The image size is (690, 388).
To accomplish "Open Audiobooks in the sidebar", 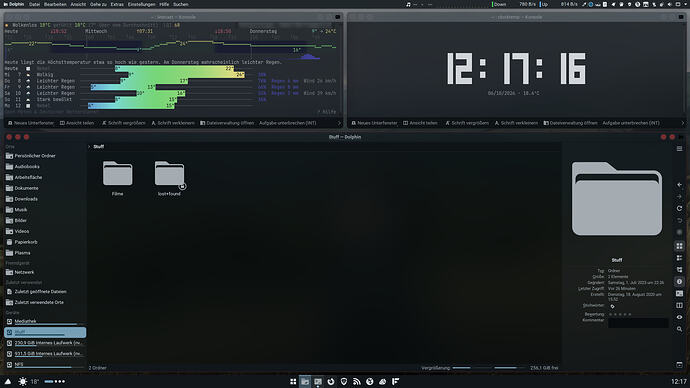I will pyautogui.click(x=45, y=167).
